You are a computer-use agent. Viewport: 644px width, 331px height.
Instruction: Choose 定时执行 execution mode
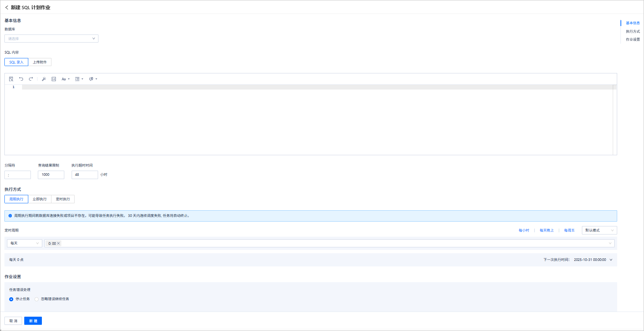(63, 199)
